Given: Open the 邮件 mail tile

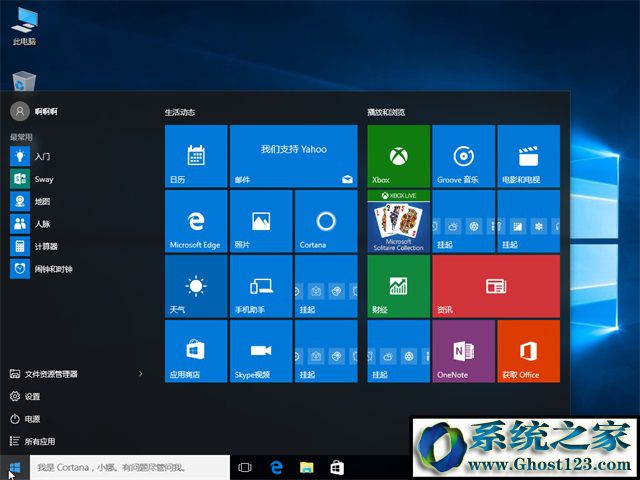Looking at the screenshot, I should [x=293, y=156].
